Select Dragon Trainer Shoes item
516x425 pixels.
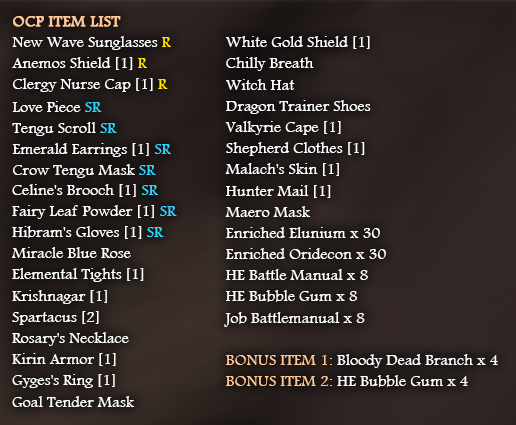[298, 106]
